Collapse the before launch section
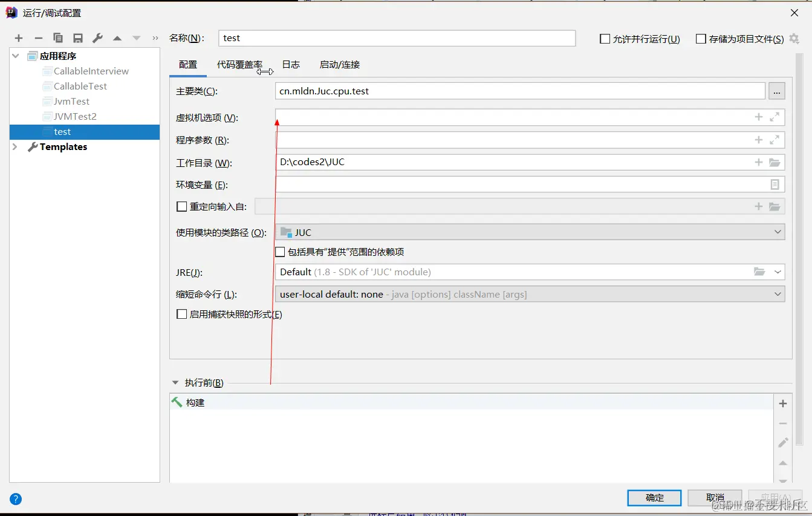This screenshot has height=516, width=812. coord(175,382)
